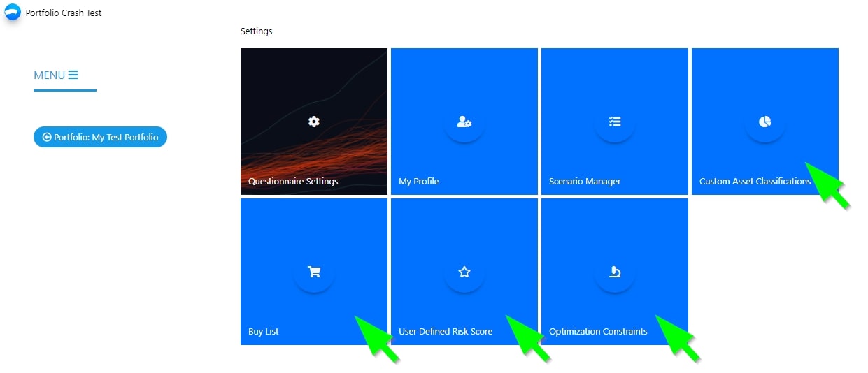
Task: Click the microscope icon for Optimization Constraints
Action: click(x=615, y=272)
